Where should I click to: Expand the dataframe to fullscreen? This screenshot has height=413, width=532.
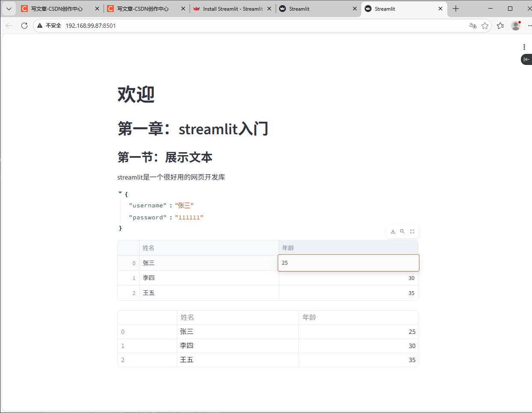tap(412, 231)
